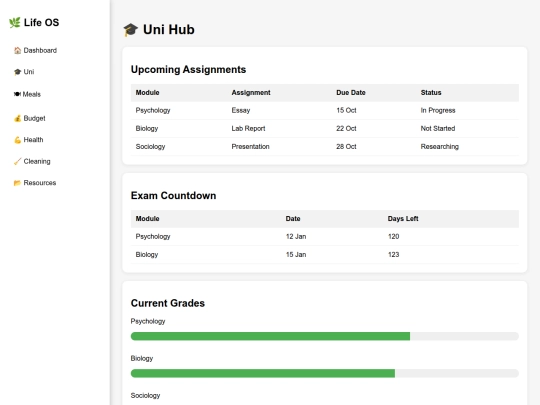Click Biology in the assignments table
This screenshot has width=540, height=405.
[147, 128]
